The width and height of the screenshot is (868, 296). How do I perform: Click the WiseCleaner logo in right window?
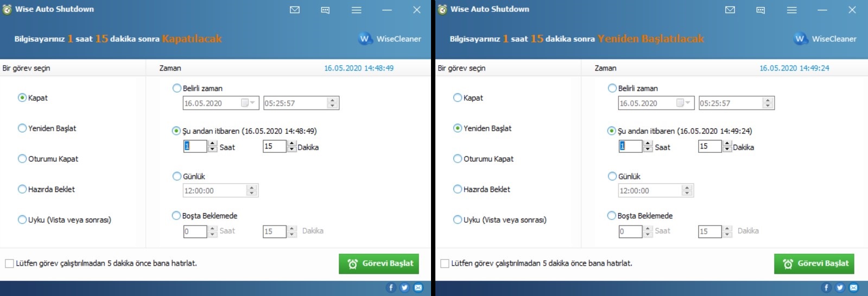[x=826, y=38]
